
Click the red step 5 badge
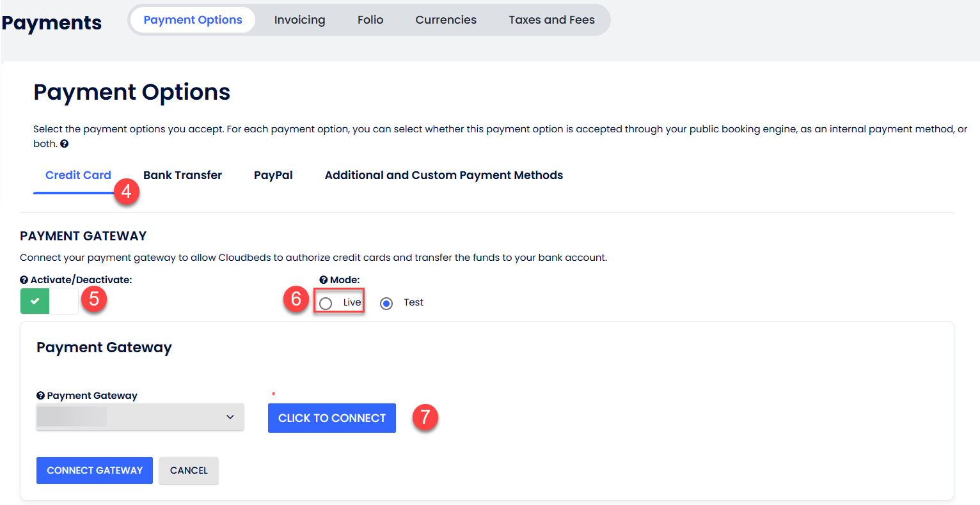point(94,299)
